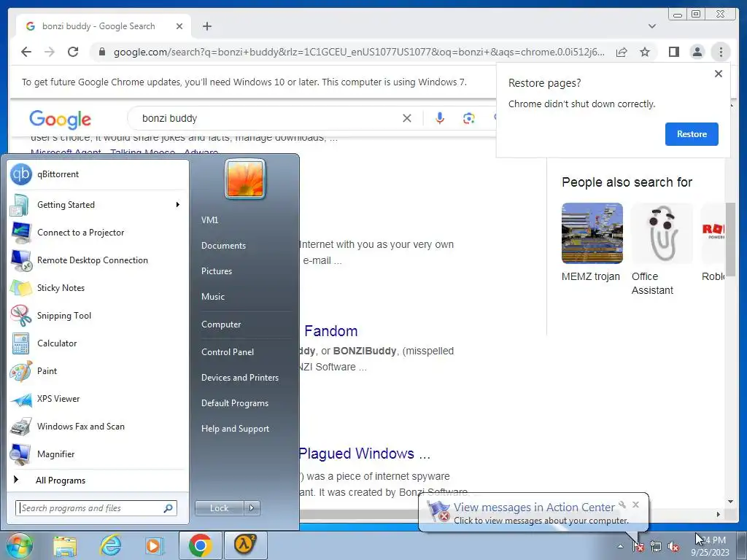Open Music from Start menu

point(213,297)
